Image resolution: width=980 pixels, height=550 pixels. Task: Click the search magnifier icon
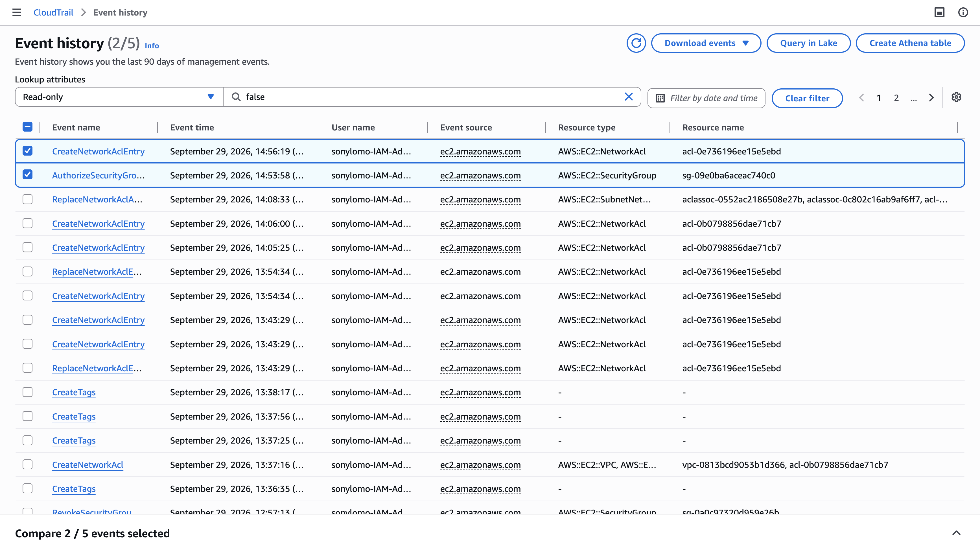[236, 97]
